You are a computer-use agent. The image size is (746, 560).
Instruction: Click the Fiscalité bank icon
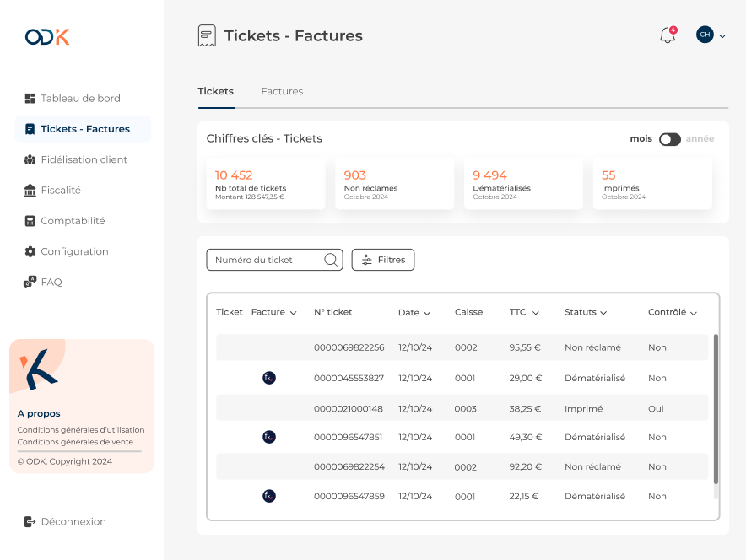[30, 190]
